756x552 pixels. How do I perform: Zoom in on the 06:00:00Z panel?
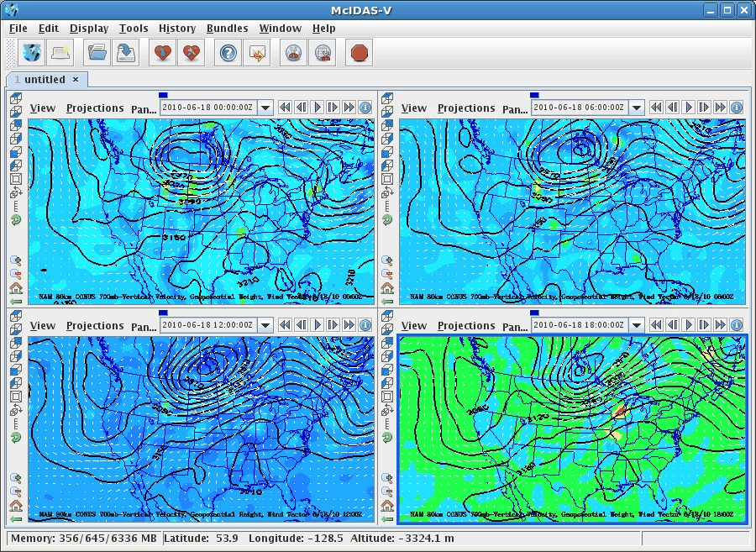pos(387,260)
